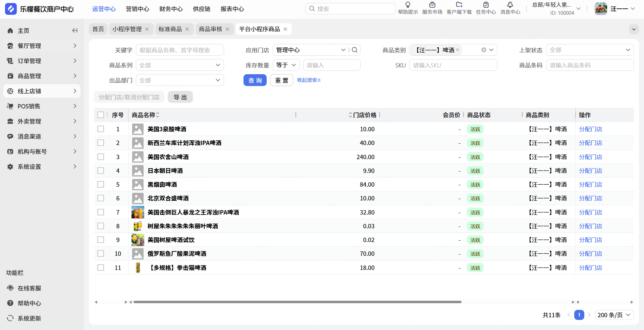Open the 200 条/页 page size selector
Image resolution: width=644 pixels, height=330 pixels.
point(614,315)
